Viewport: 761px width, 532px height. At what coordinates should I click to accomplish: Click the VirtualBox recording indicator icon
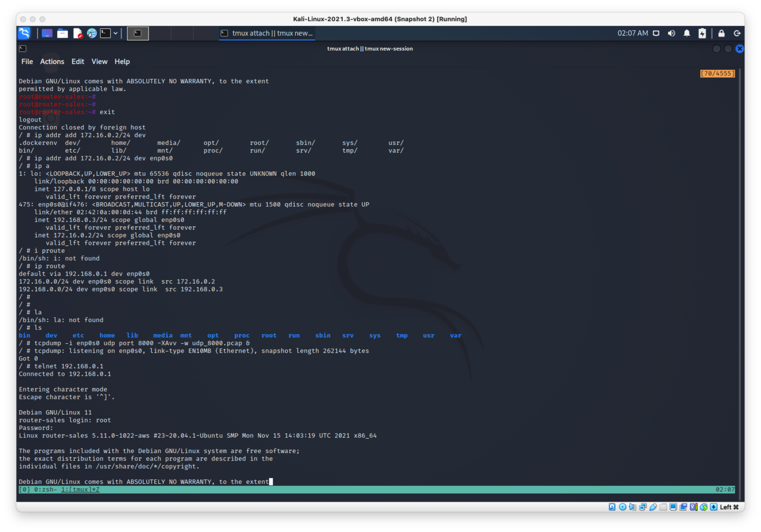pos(683,507)
